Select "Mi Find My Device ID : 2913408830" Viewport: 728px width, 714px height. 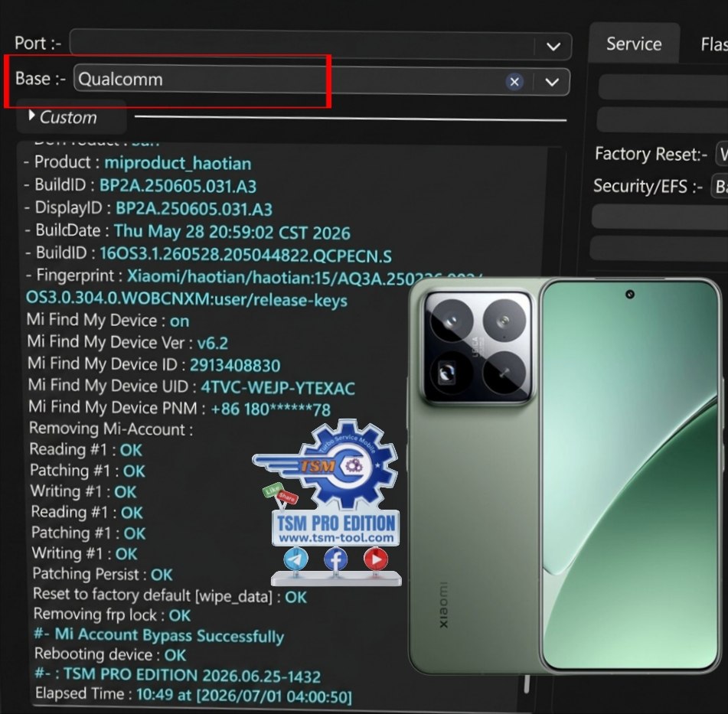tap(154, 364)
